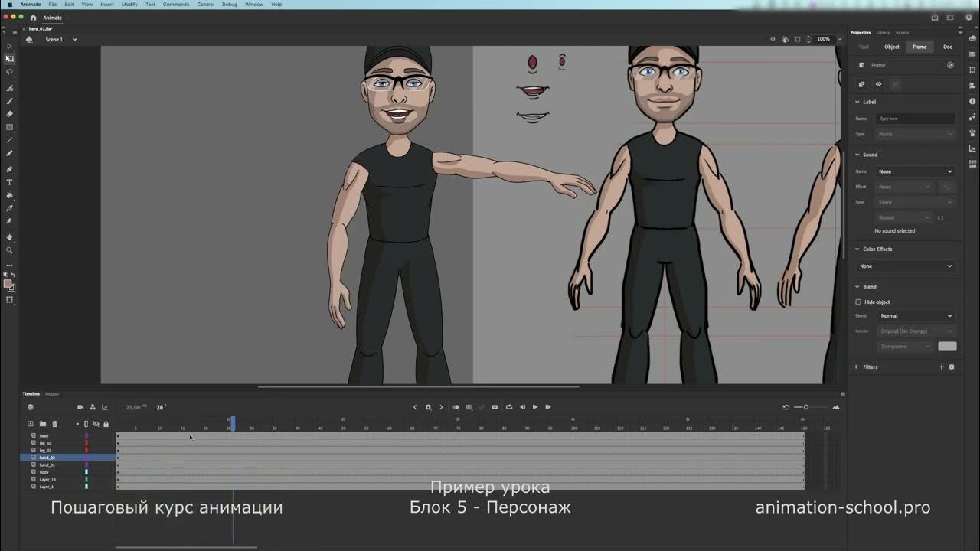
Task: Toggle outline color of leg_02 layer
Action: (x=87, y=443)
